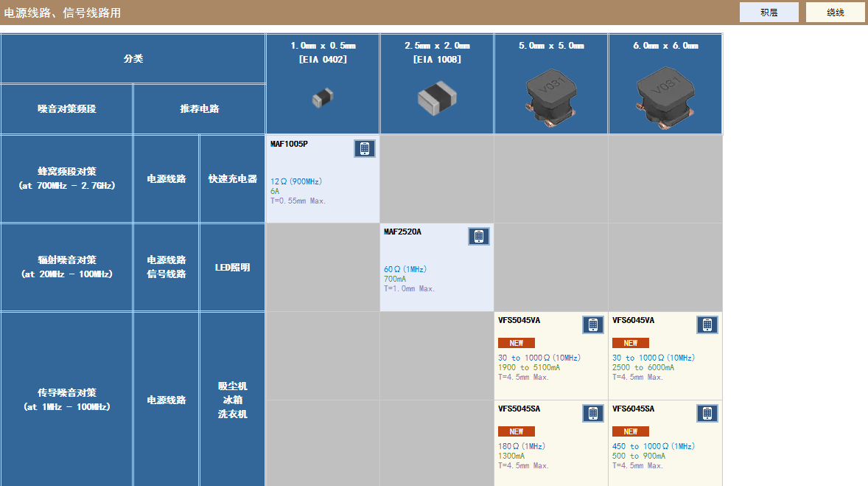
Task: Click the 1.0mm x 0.5mm chip image
Action: [322, 97]
